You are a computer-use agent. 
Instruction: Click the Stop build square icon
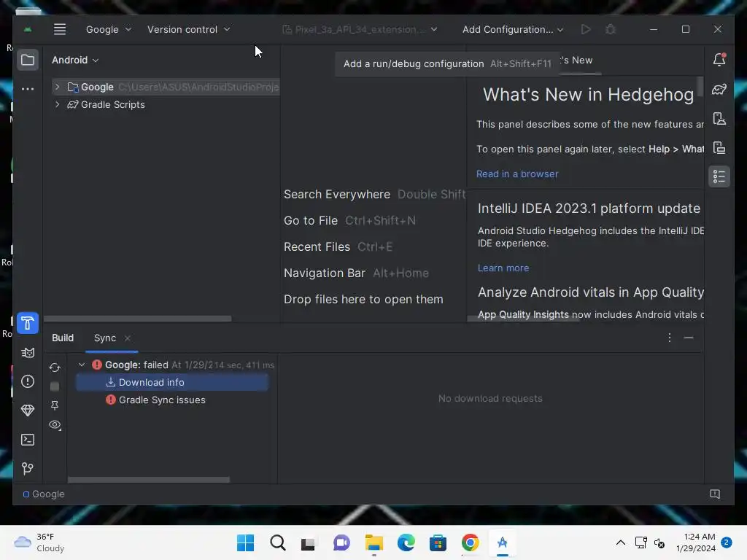coord(55,386)
